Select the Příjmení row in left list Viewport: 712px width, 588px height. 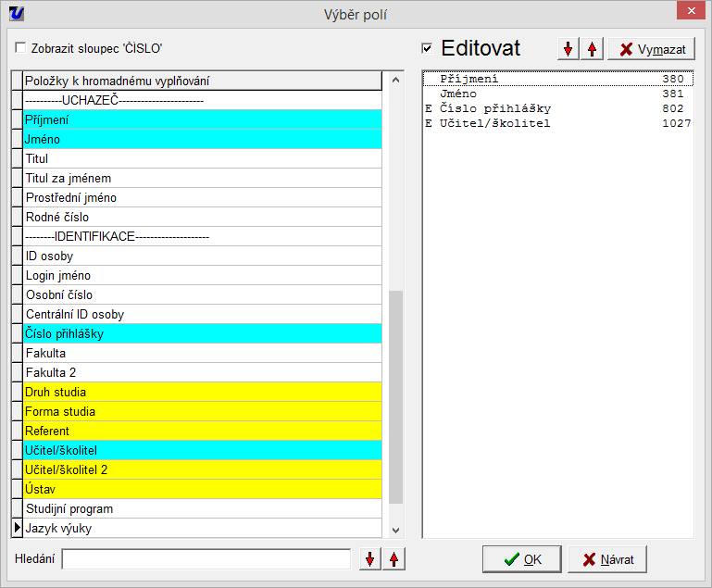tap(202, 119)
